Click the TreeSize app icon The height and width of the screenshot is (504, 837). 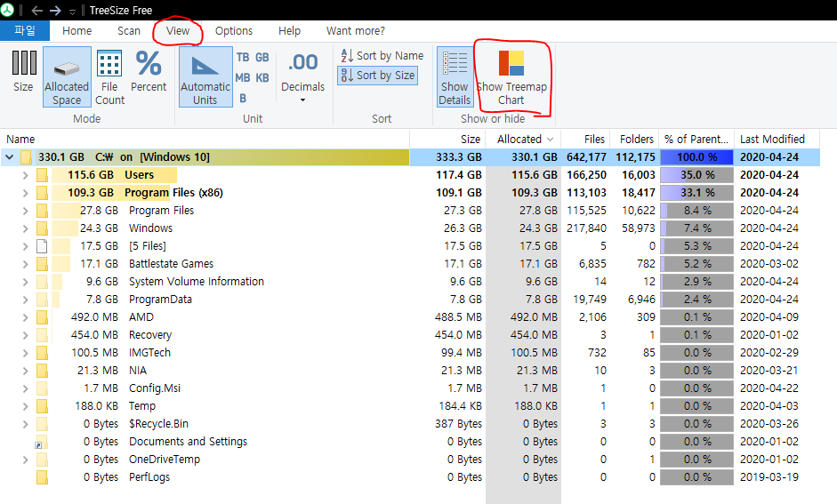coord(7,10)
